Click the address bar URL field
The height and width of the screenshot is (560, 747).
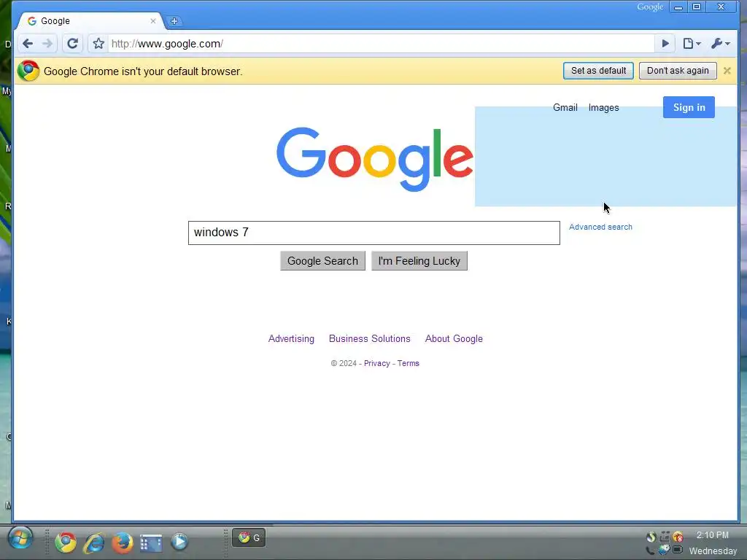[381, 44]
